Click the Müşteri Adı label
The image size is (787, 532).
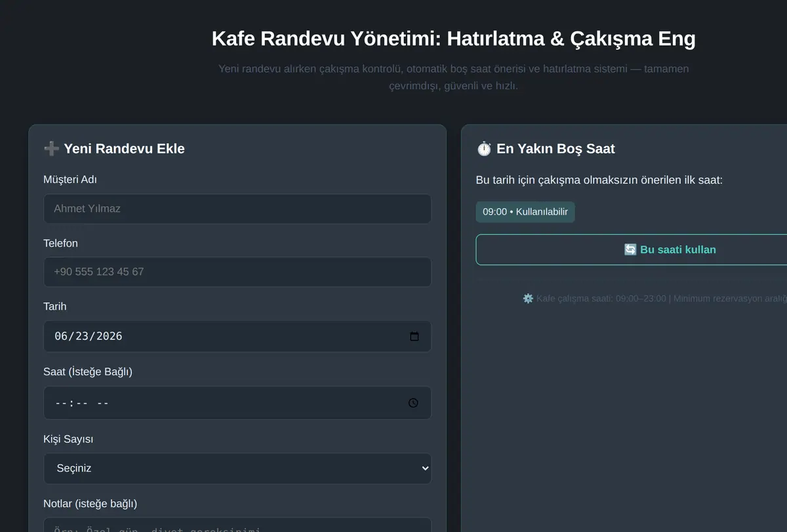coord(70,180)
